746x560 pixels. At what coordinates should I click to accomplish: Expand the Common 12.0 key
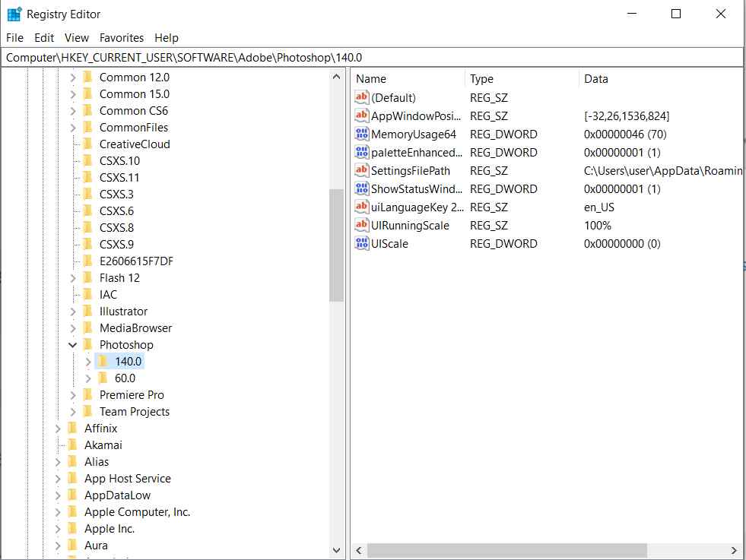[73, 77]
